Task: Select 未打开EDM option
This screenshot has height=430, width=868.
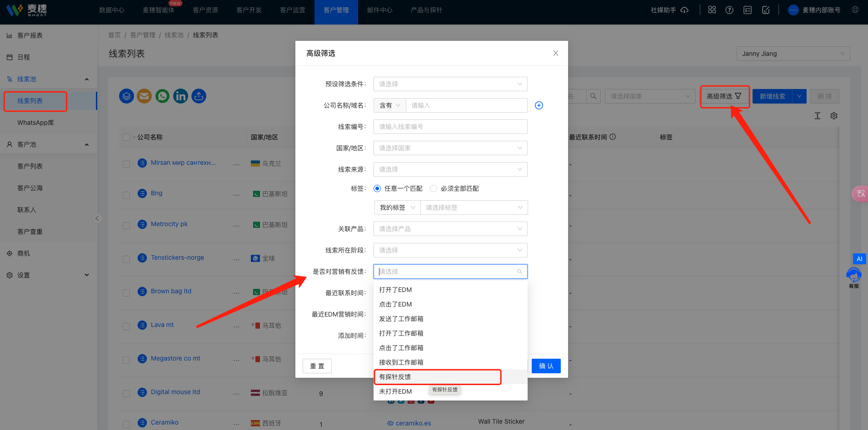Action: tap(450, 391)
